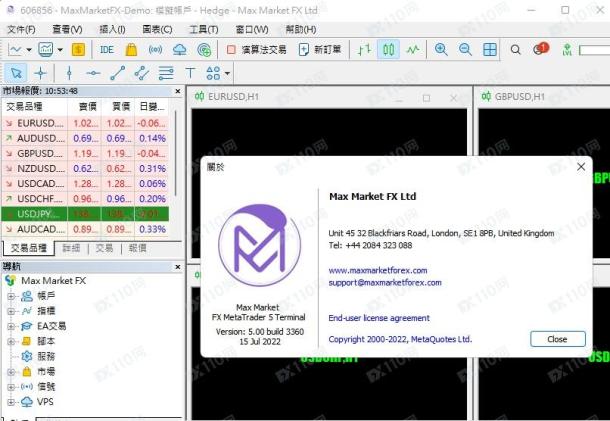Open the 圖表(C) menu
Screen dimensions: 610x421
tap(157, 30)
